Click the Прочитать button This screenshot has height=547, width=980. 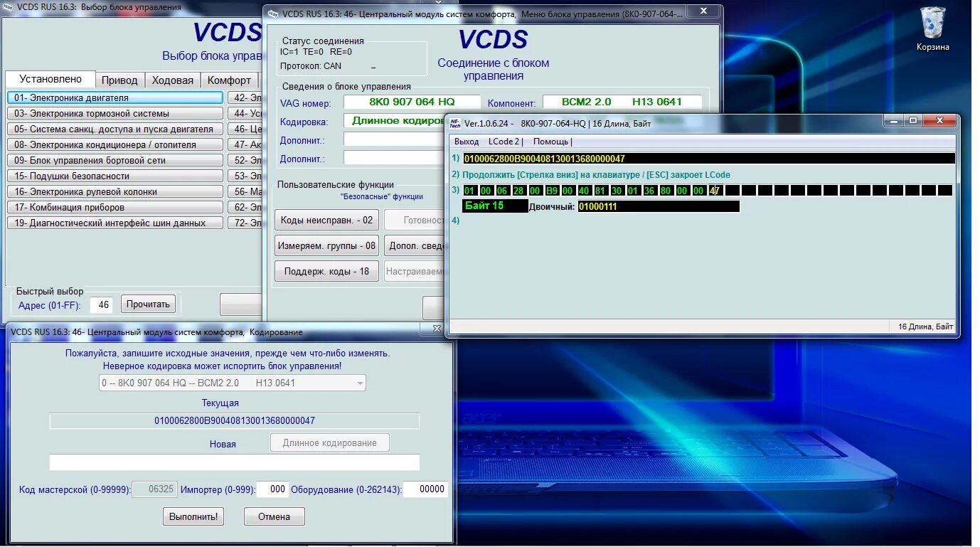(x=148, y=304)
